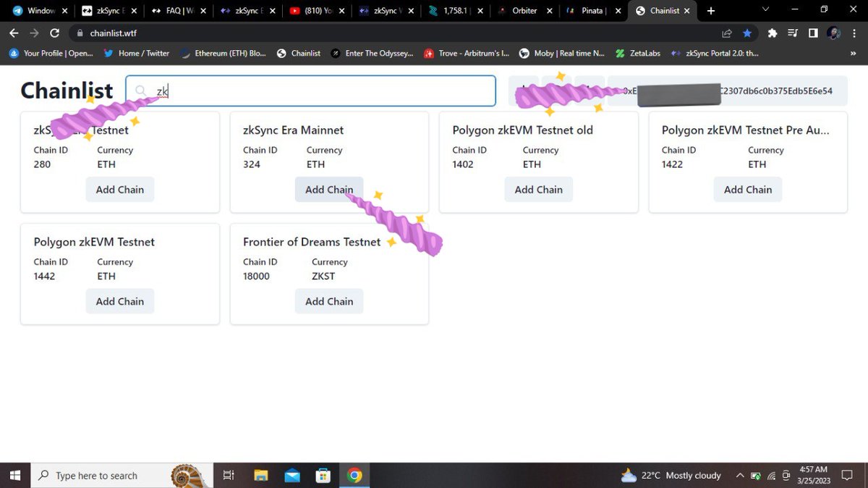Open the Chrome profile avatar
Image resolution: width=868 pixels, height=488 pixels.
[833, 33]
